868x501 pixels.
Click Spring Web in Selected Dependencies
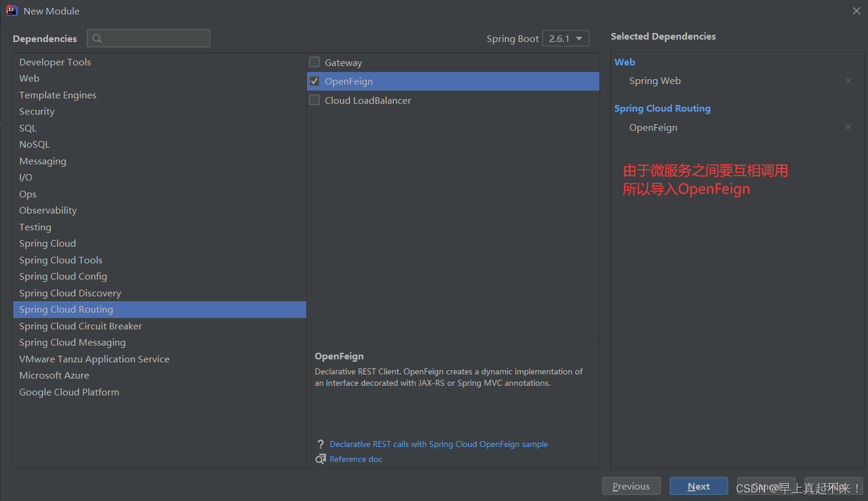(655, 80)
